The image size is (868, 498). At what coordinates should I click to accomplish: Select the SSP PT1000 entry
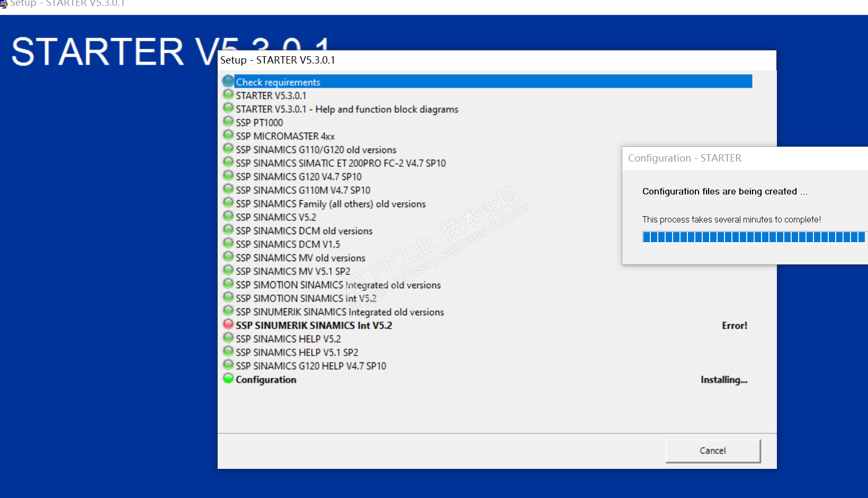pos(259,123)
